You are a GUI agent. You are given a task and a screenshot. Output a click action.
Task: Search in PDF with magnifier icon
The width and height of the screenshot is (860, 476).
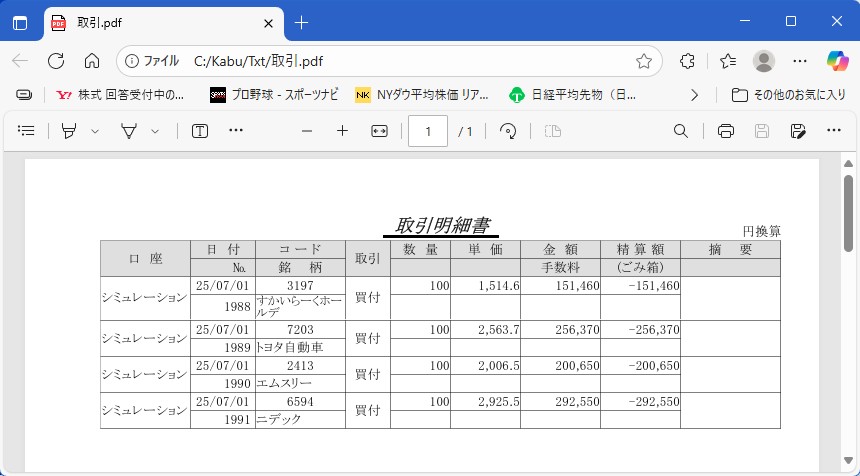click(681, 131)
